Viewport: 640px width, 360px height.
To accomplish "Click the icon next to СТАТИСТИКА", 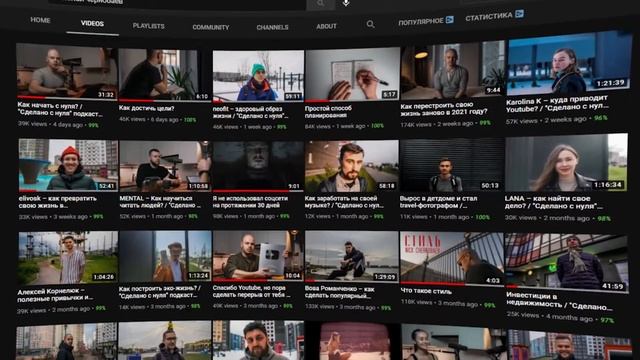I will coord(519,14).
